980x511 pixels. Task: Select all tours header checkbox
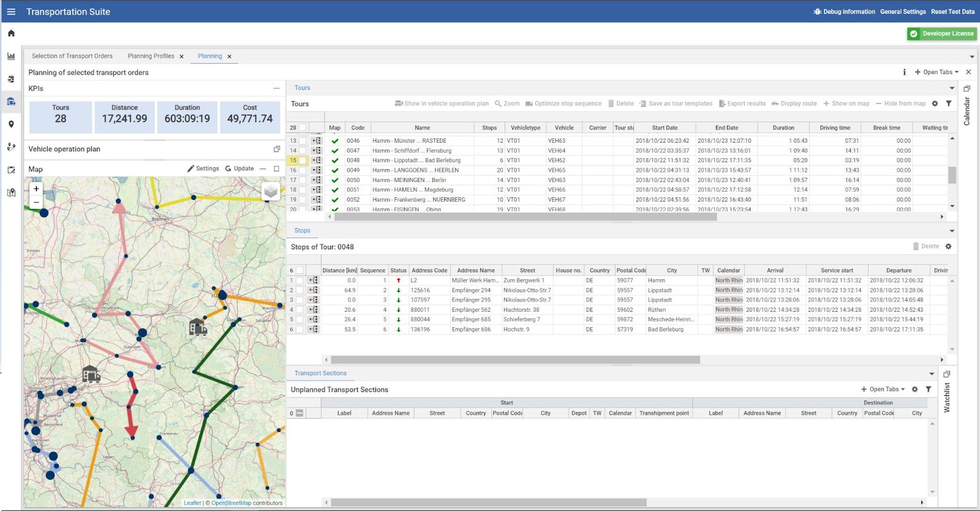[x=303, y=128]
